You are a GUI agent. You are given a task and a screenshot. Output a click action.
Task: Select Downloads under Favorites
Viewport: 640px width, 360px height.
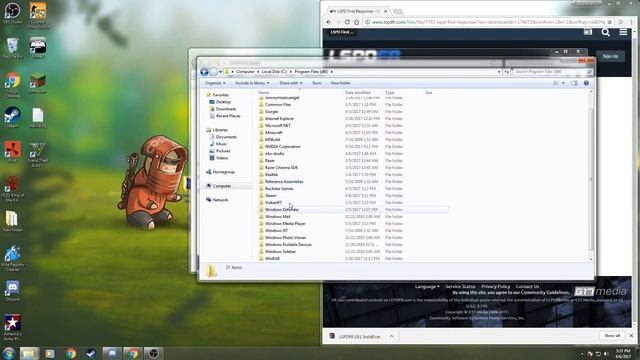(226, 109)
